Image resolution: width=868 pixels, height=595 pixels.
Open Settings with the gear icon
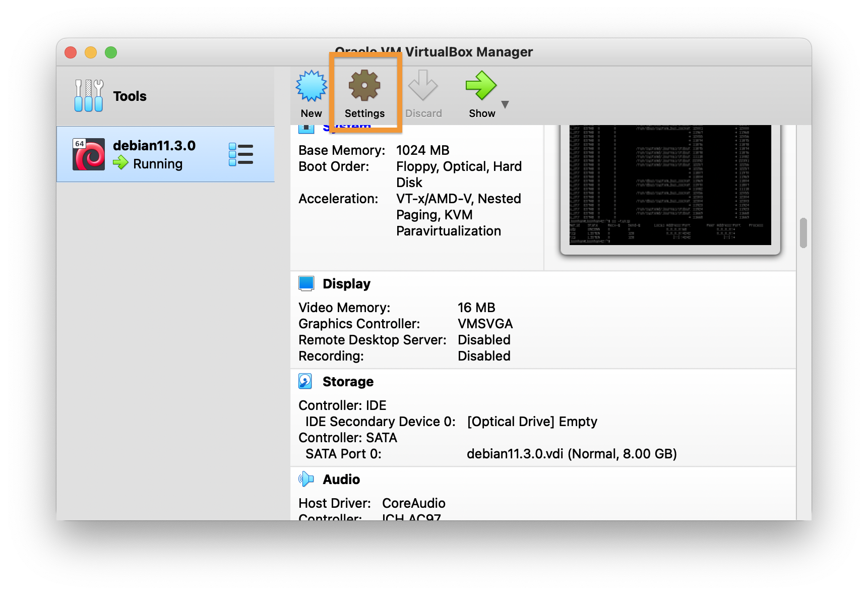[x=364, y=86]
